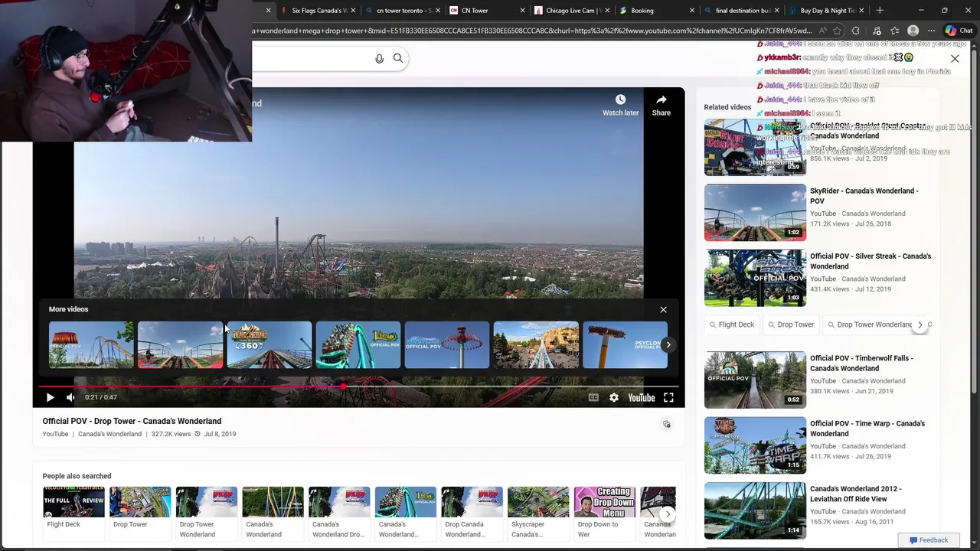This screenshot has height=551, width=980.
Task: Click the Leviathan Off Ride thumbnail
Action: click(755, 510)
